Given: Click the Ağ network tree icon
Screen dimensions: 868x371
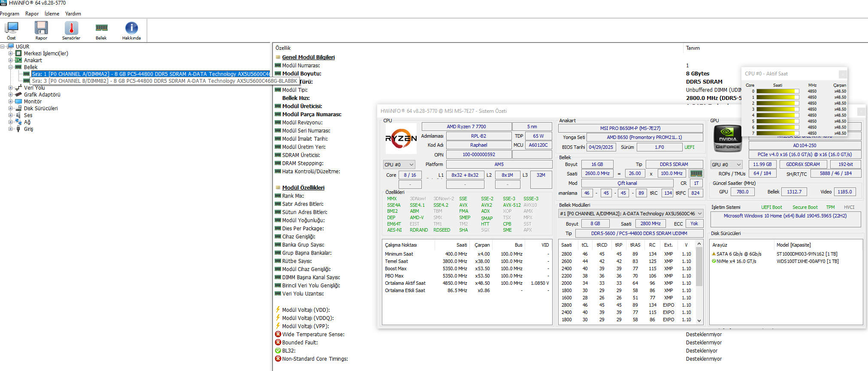Looking at the screenshot, I should click(18, 122).
